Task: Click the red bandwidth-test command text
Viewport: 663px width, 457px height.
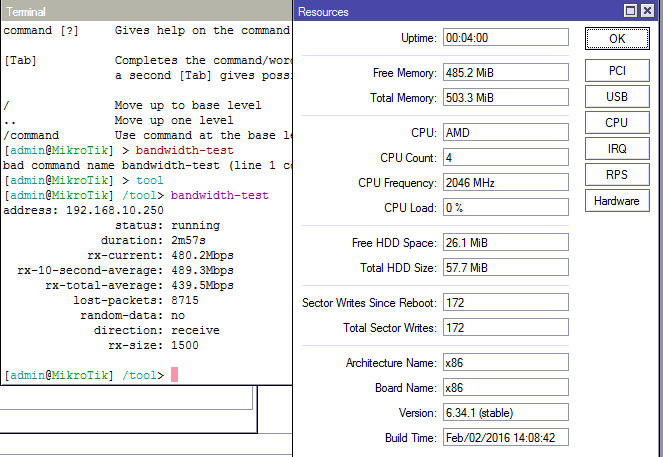Action: tap(184, 151)
